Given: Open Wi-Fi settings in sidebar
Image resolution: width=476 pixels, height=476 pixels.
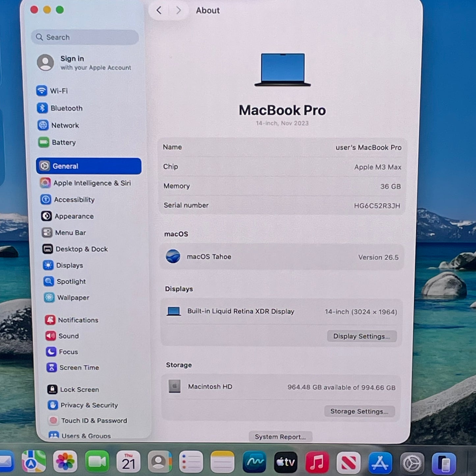Looking at the screenshot, I should (x=52, y=91).
